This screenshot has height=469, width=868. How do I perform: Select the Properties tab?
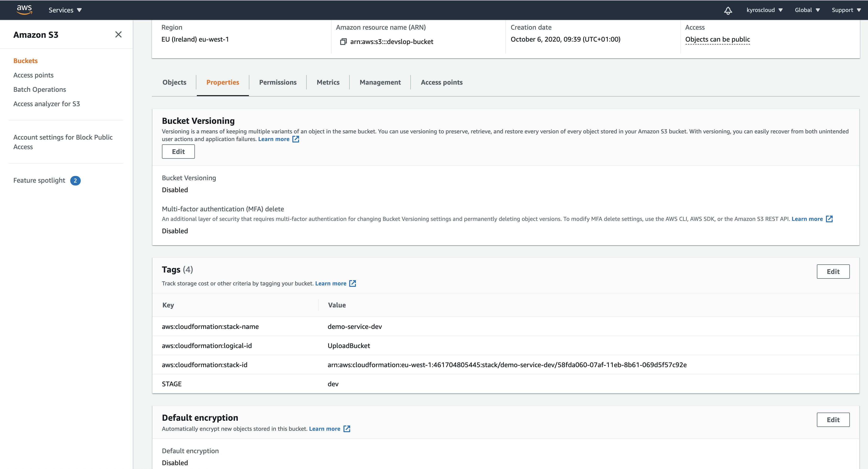click(223, 82)
